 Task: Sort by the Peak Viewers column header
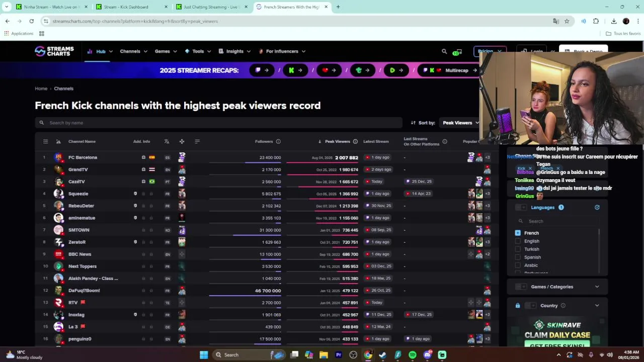337,141
